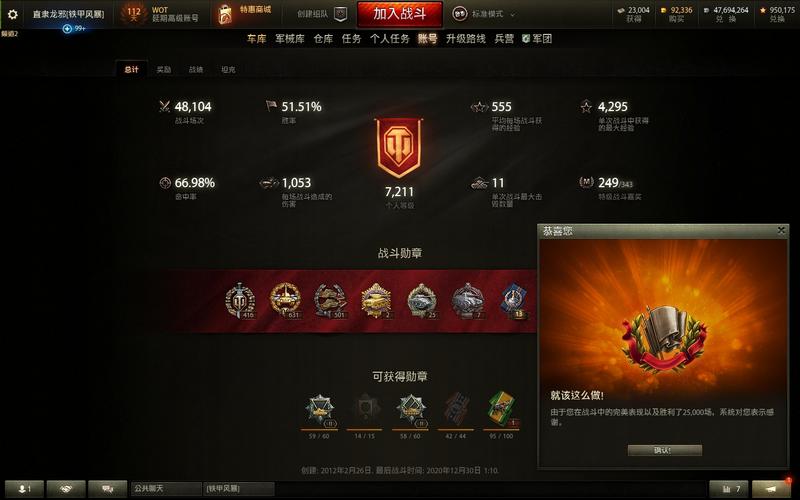Switch to the 车库 garage menu
This screenshot has width=800, height=500.
(257, 39)
